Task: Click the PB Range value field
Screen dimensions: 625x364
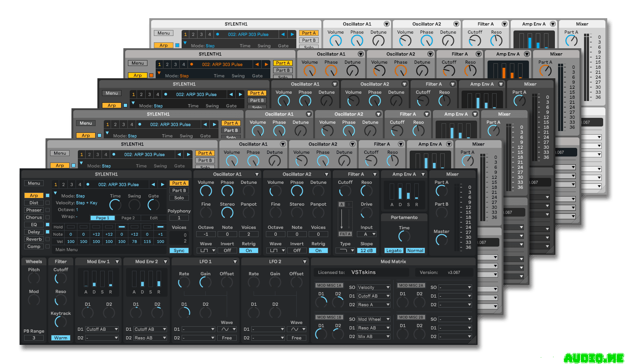Action: pos(34,338)
